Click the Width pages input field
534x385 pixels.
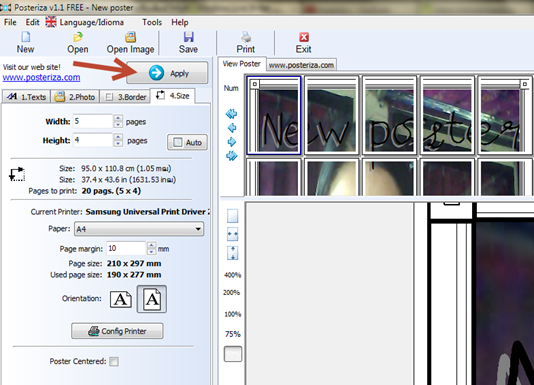point(93,121)
